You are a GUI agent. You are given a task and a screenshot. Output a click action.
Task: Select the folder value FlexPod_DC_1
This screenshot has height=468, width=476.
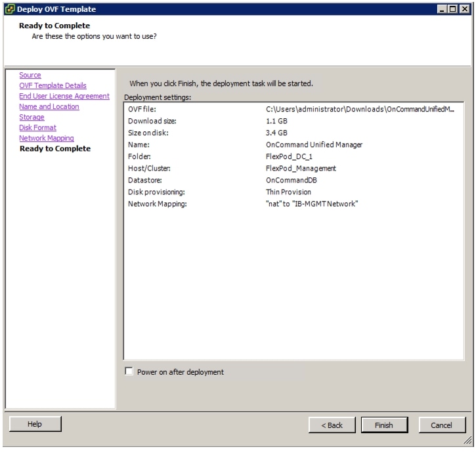(x=289, y=157)
